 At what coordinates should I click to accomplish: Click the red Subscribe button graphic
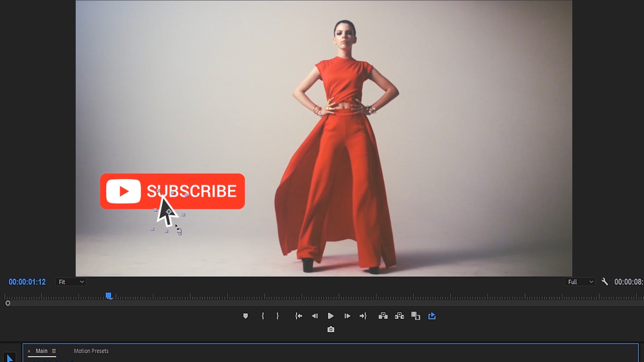click(172, 191)
